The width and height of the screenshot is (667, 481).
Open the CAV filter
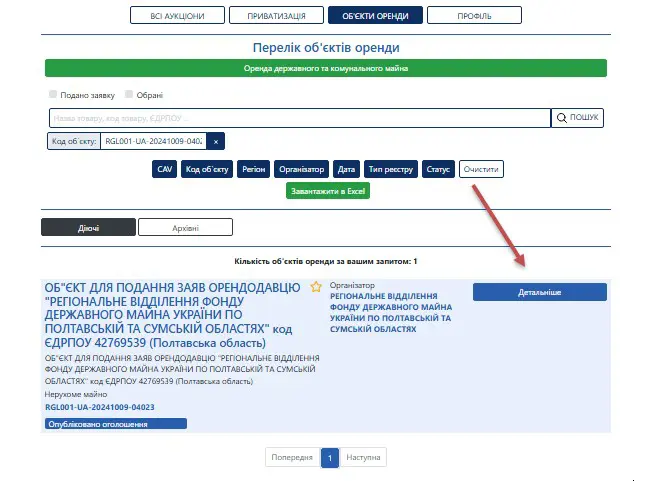tap(165, 170)
